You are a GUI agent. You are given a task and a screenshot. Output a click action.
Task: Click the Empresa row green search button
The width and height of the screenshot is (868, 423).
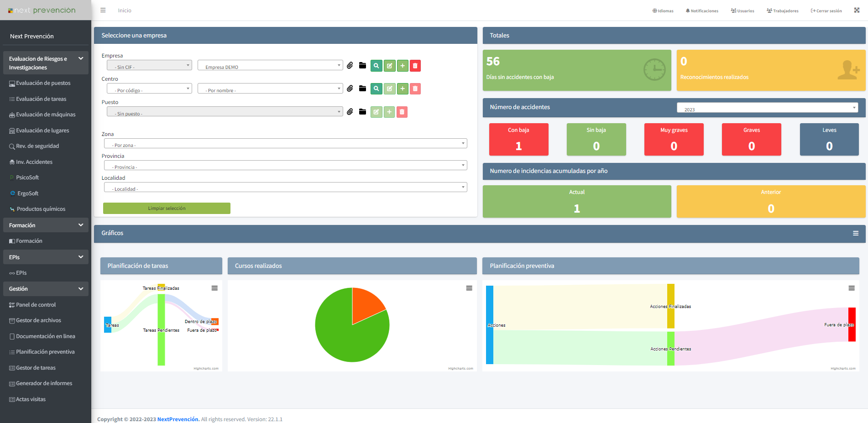[376, 66]
